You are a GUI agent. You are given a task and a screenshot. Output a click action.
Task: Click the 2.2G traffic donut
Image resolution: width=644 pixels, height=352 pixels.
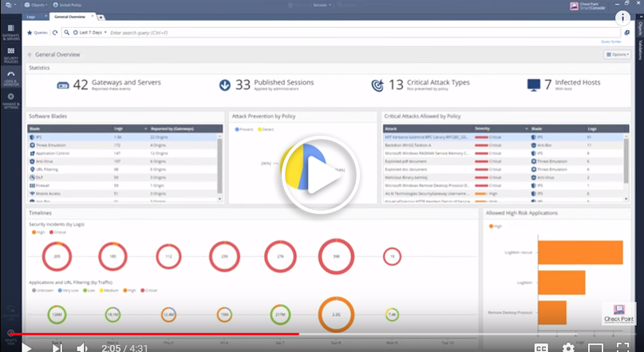coord(336,314)
